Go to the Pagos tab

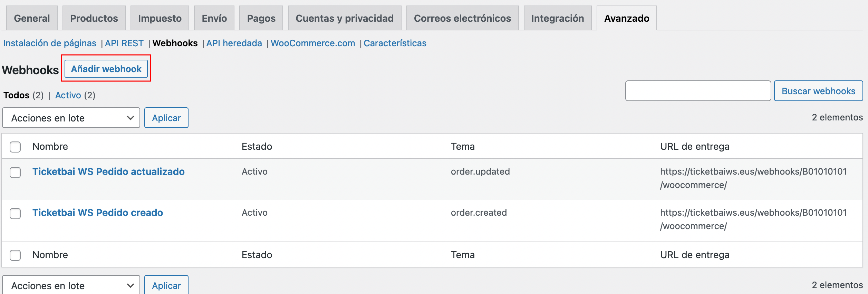pos(261,18)
